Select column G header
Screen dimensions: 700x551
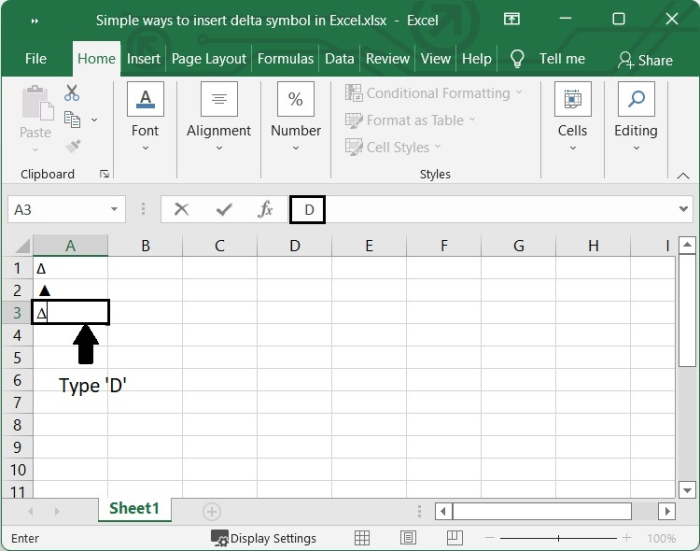click(x=518, y=245)
